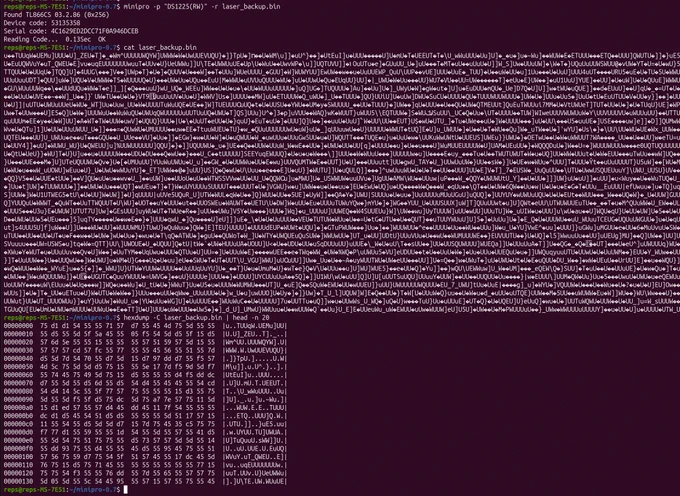Click ASCII column '|U.U]_ZEU..T]._..|'
Viewport: 680px width, 496px height.
(x=255, y=334)
